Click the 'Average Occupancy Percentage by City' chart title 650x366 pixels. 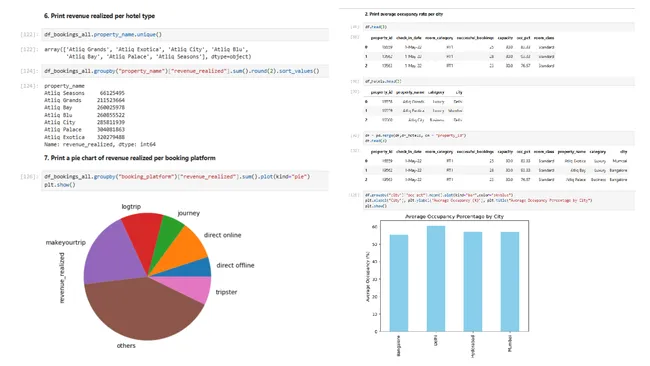pos(454,216)
